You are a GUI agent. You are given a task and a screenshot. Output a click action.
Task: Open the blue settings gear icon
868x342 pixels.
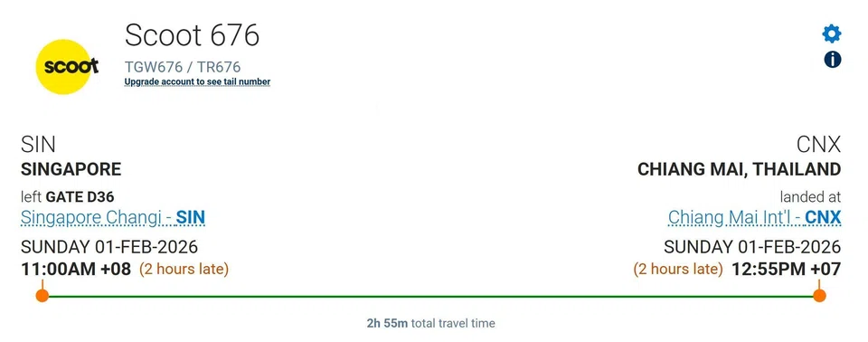[x=832, y=33]
